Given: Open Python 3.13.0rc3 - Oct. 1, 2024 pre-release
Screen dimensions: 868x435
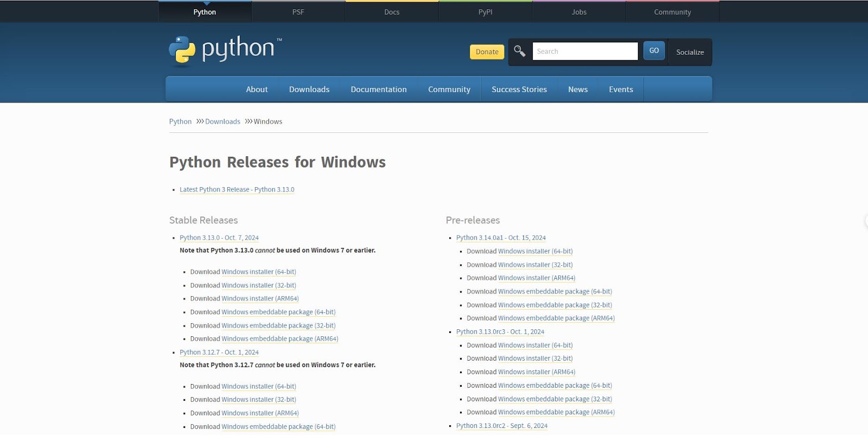Looking at the screenshot, I should [x=500, y=332].
